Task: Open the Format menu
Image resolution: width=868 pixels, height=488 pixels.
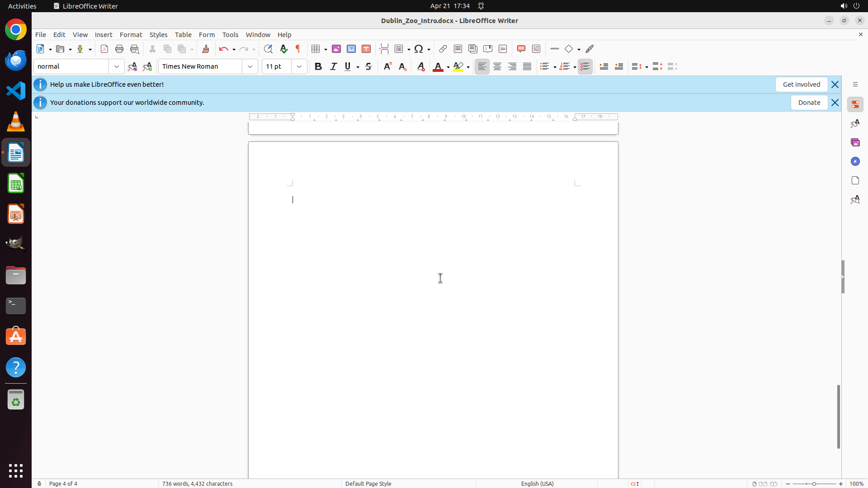Action: pos(131,35)
